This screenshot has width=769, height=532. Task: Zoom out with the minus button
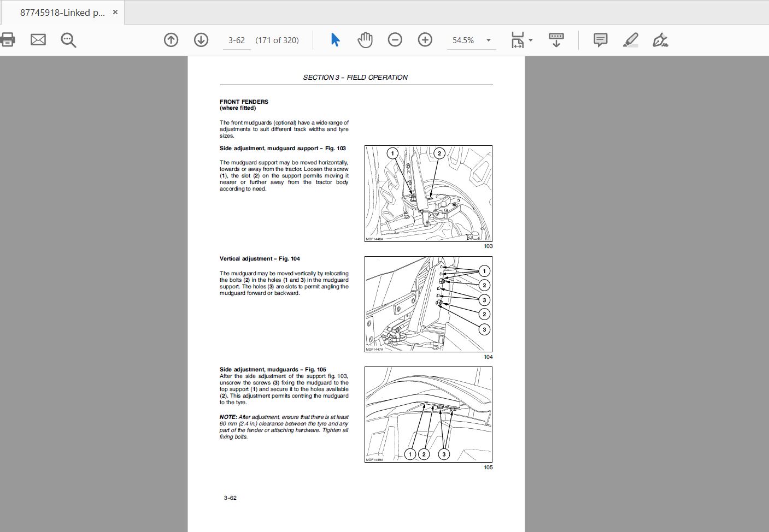(x=395, y=40)
